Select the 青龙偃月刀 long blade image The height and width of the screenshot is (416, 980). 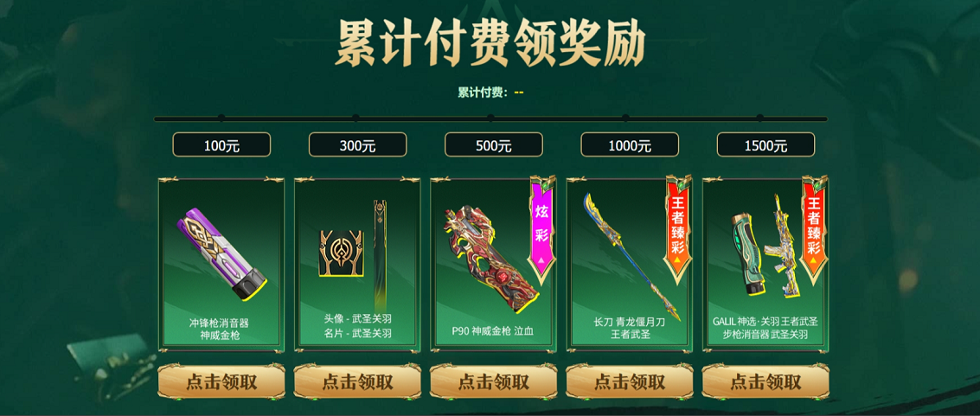632,256
